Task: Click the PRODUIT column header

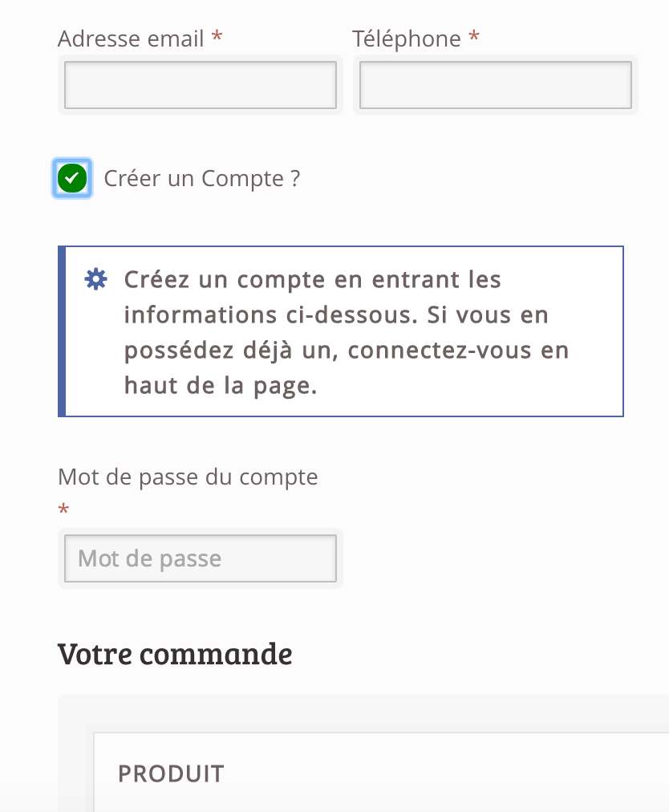Action: (171, 774)
